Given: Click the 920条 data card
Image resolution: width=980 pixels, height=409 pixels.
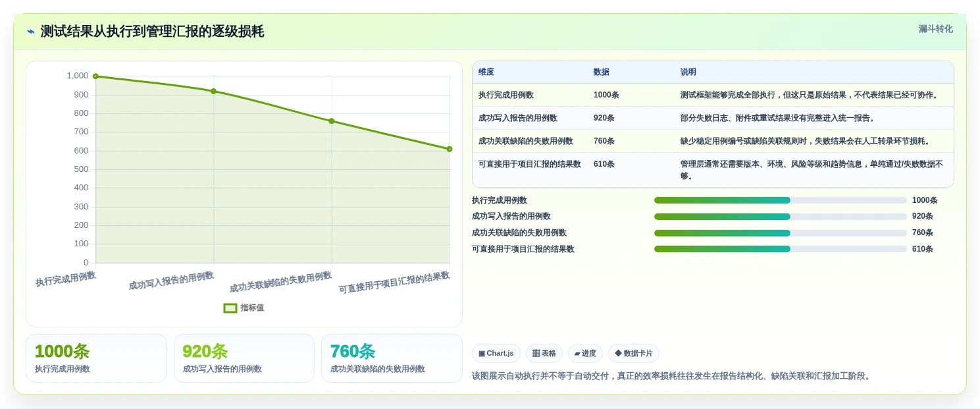Looking at the screenshot, I should (x=244, y=358).
